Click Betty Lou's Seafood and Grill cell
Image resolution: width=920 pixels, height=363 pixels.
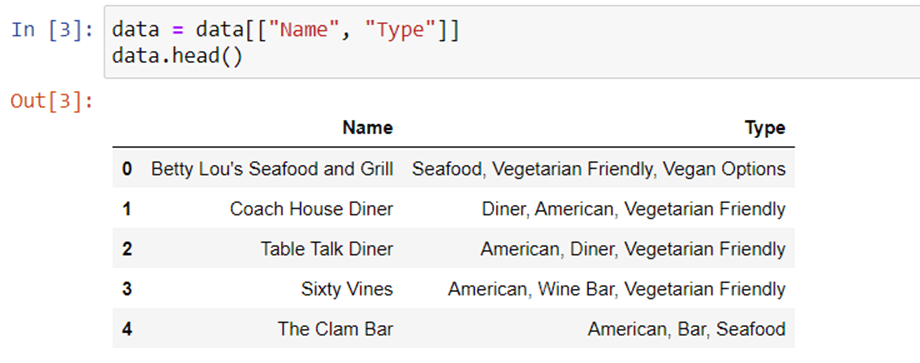[x=272, y=169]
